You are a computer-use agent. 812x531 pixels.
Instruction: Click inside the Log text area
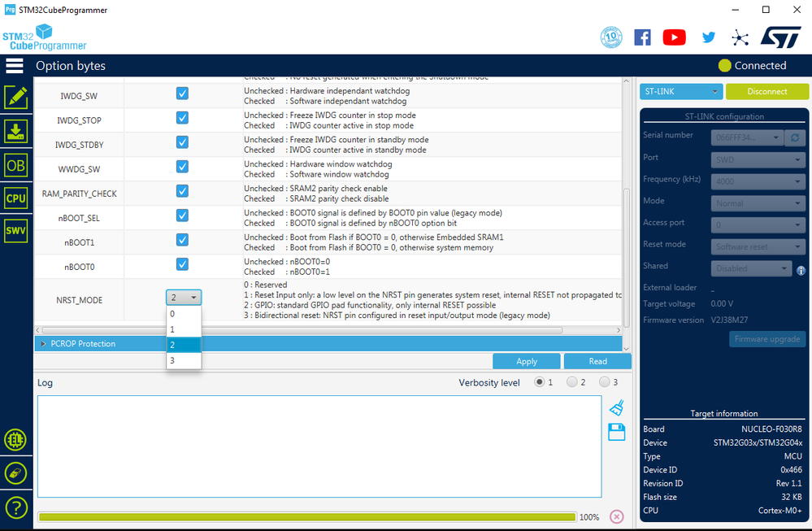pyautogui.click(x=319, y=446)
